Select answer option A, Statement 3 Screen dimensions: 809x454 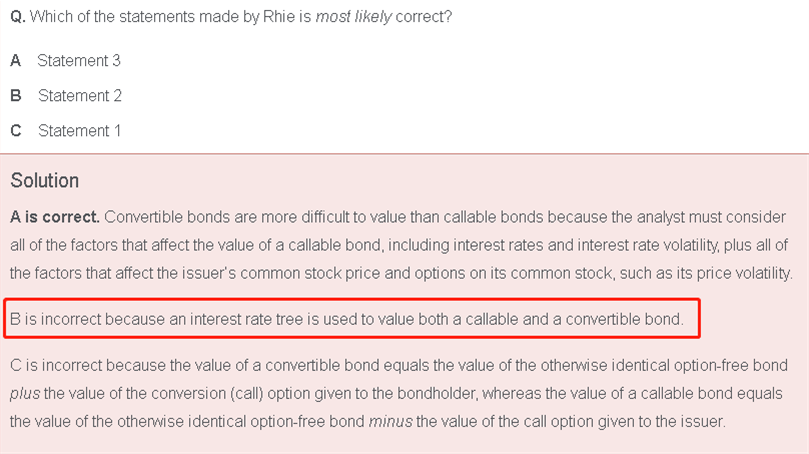[x=79, y=61]
